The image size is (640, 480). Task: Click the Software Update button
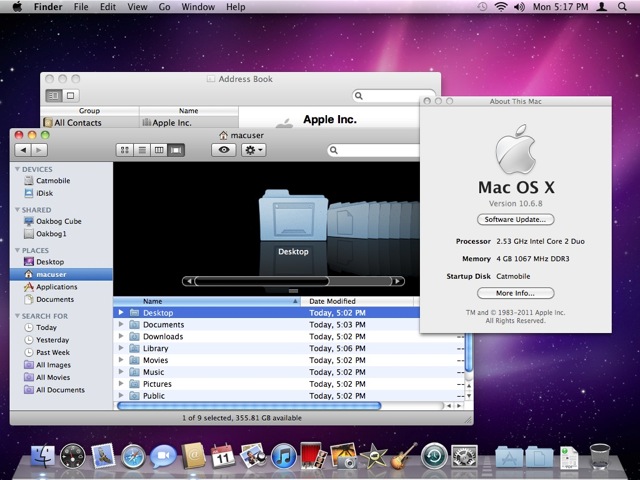[x=516, y=219]
